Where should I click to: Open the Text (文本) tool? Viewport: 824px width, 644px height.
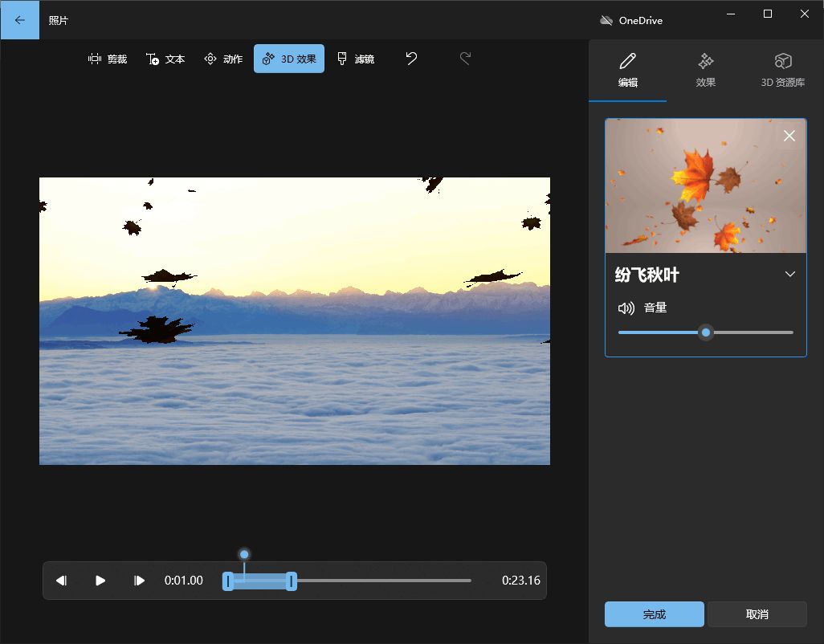pos(165,59)
